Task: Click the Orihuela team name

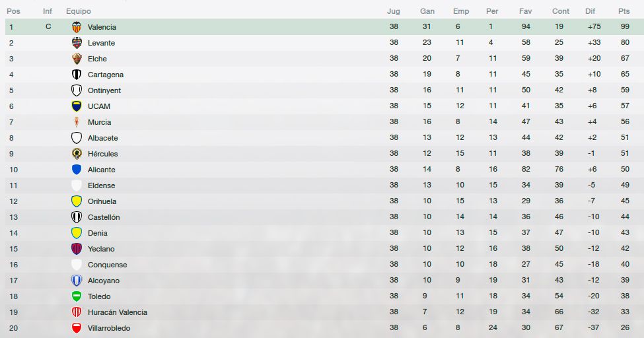Action: click(x=102, y=201)
